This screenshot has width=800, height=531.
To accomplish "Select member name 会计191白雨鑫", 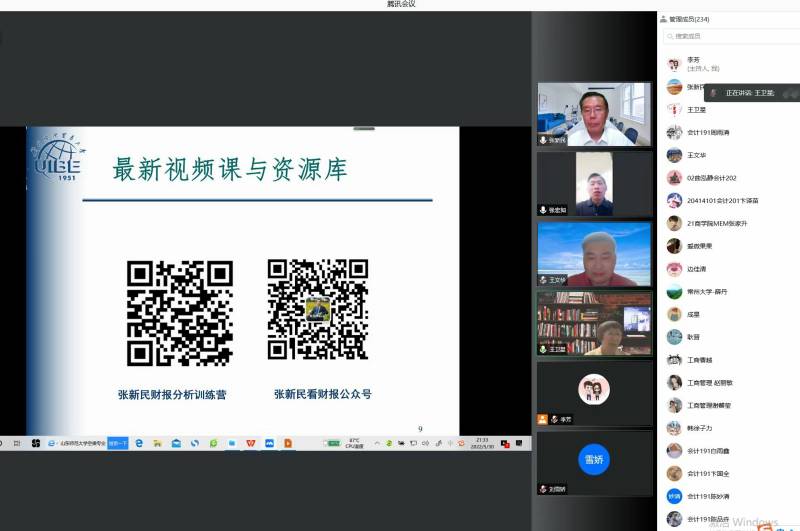I will pyautogui.click(x=708, y=451).
